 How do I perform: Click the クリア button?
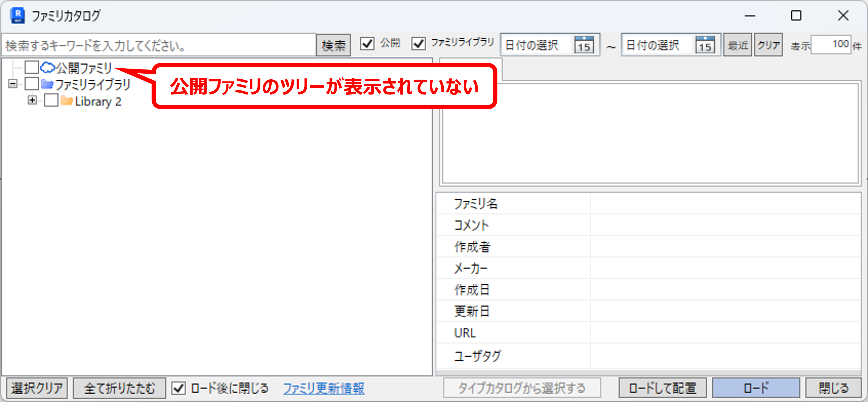pos(768,45)
